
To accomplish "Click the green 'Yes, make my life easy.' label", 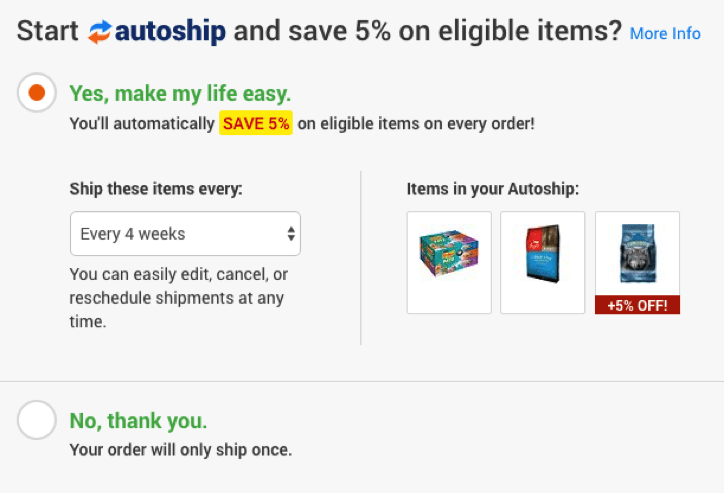I will [x=180, y=94].
